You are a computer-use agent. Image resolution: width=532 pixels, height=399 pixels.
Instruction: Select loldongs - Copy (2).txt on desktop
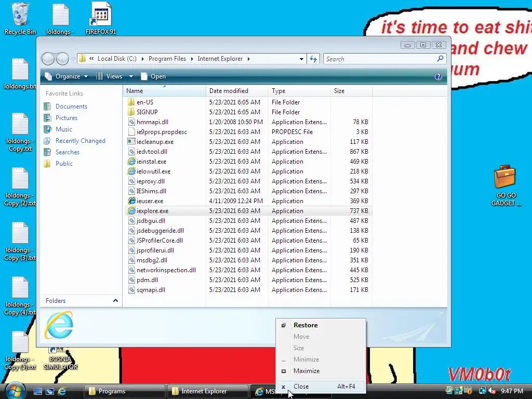pyautogui.click(x=20, y=187)
